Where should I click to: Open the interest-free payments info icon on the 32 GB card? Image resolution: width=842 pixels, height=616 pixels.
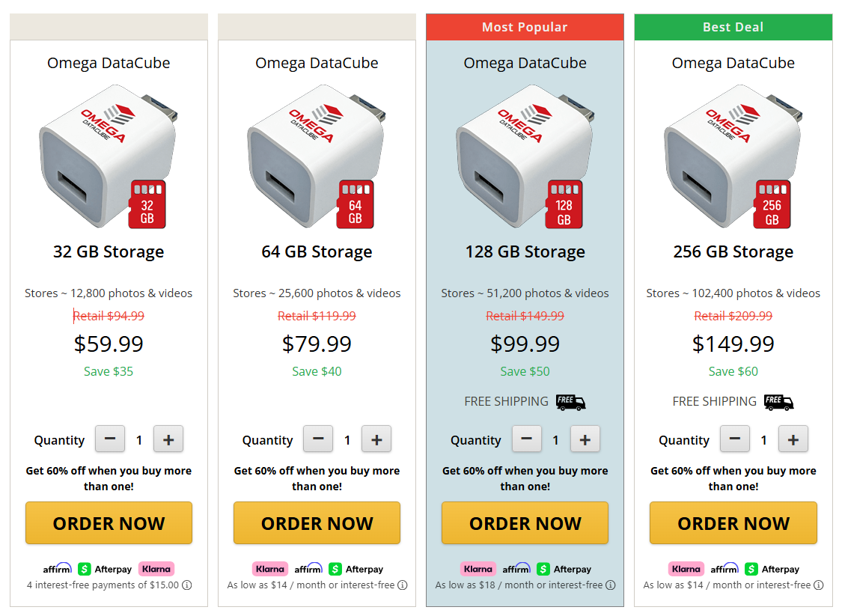coord(185,585)
